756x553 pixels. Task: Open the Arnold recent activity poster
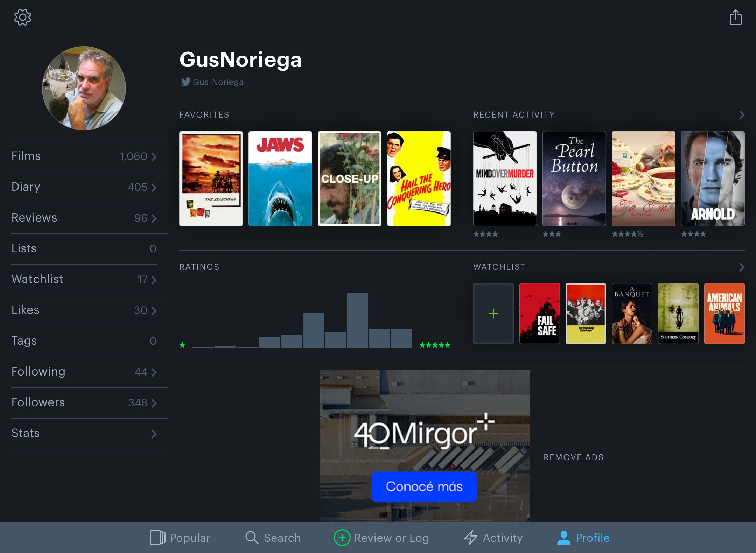tap(713, 178)
